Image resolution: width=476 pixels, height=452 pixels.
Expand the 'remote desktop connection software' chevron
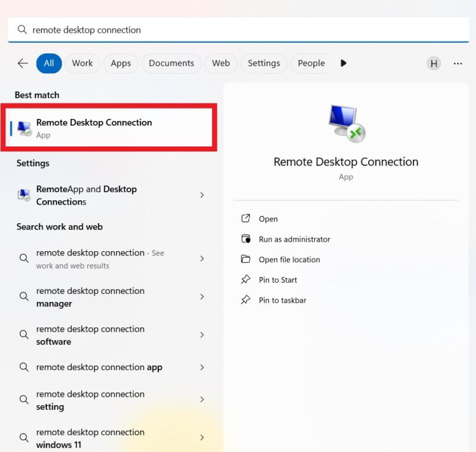tap(202, 335)
